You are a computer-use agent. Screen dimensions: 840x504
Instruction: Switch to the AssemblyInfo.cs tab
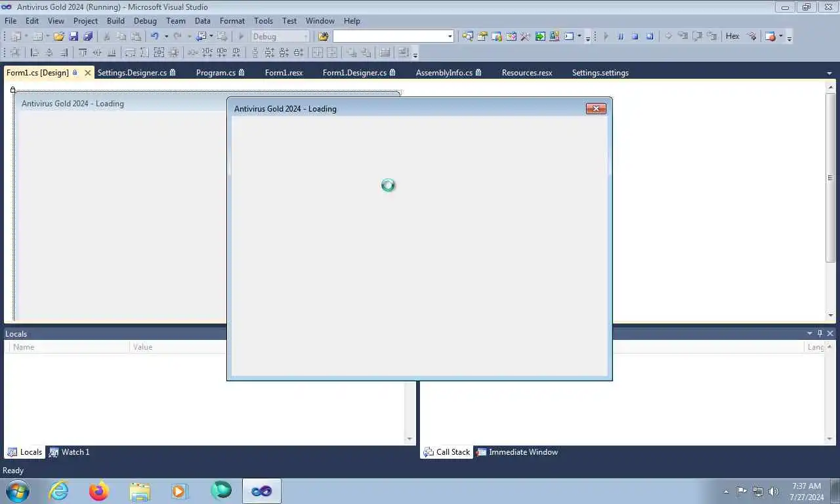point(448,73)
